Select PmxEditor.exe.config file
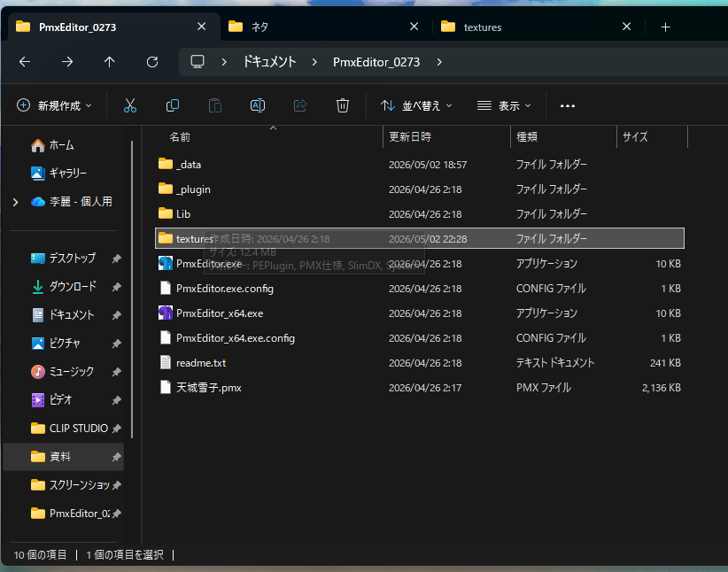Screen dimensions: 728x572 420,289
